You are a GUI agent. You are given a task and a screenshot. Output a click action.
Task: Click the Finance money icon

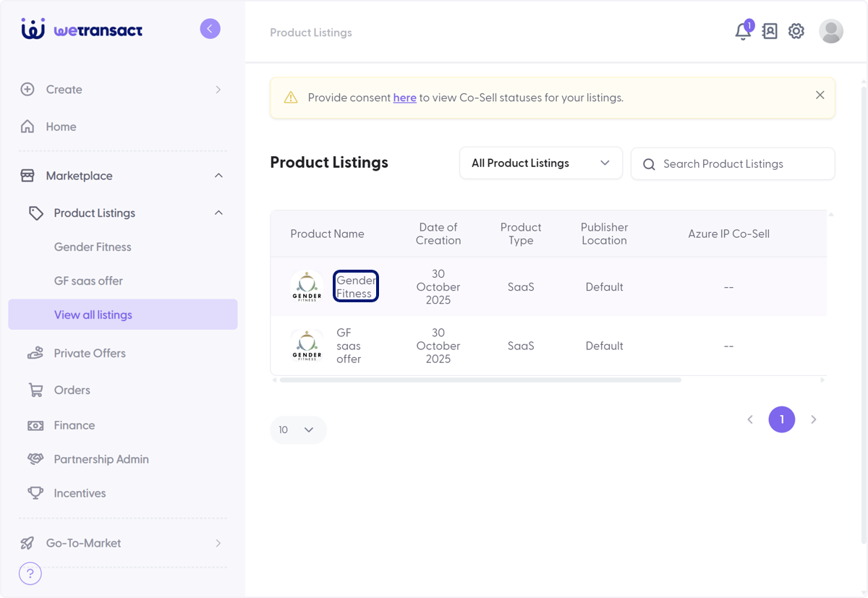tap(35, 426)
